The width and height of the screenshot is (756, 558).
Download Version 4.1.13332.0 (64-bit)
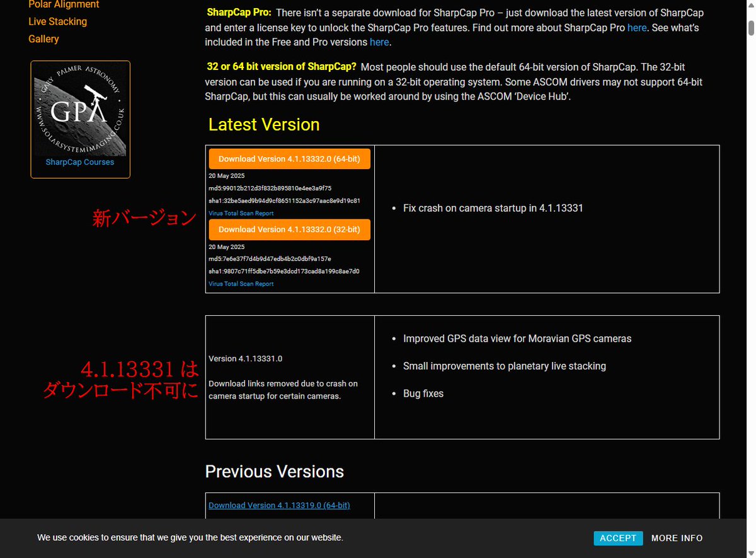click(x=289, y=158)
